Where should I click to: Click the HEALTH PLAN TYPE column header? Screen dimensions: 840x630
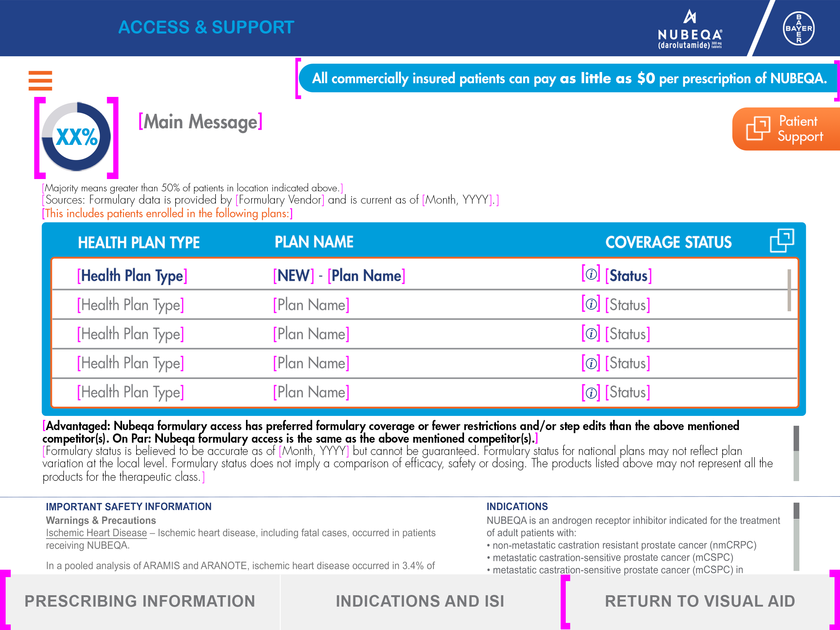(x=139, y=242)
